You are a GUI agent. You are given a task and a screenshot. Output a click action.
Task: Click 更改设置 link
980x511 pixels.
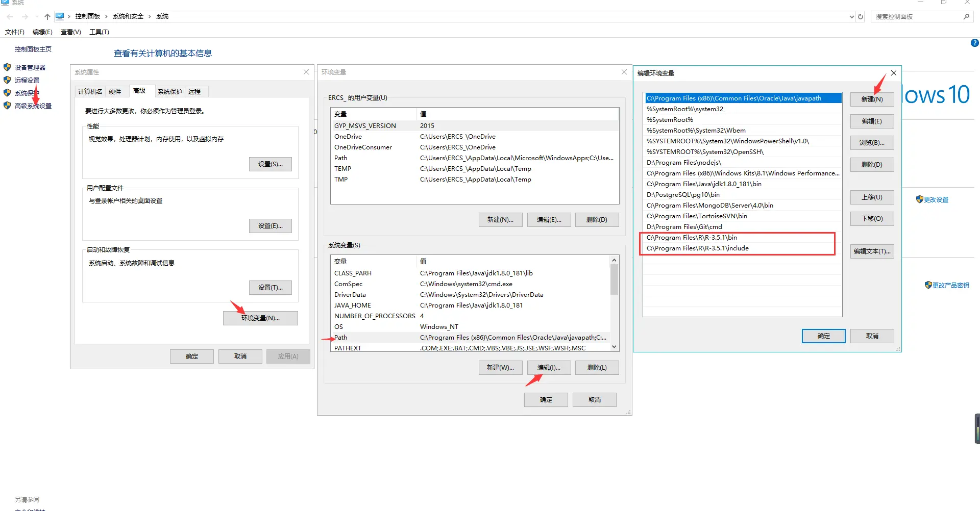pos(936,199)
